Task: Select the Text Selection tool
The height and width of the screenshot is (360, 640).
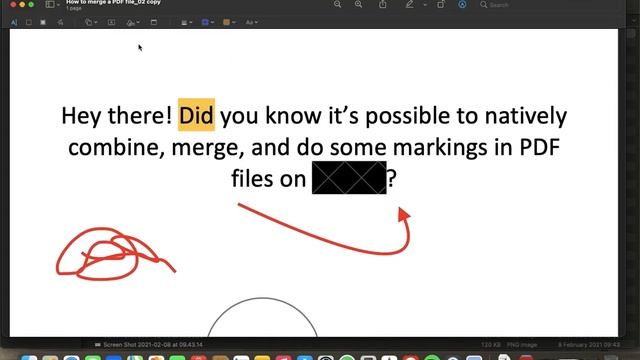Action: 14,22
